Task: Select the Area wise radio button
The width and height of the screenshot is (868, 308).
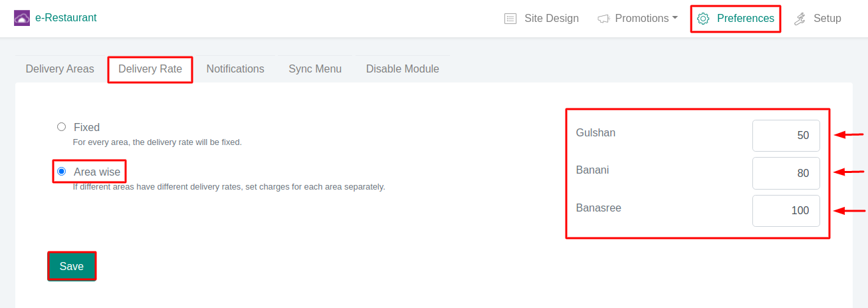Action: click(62, 172)
